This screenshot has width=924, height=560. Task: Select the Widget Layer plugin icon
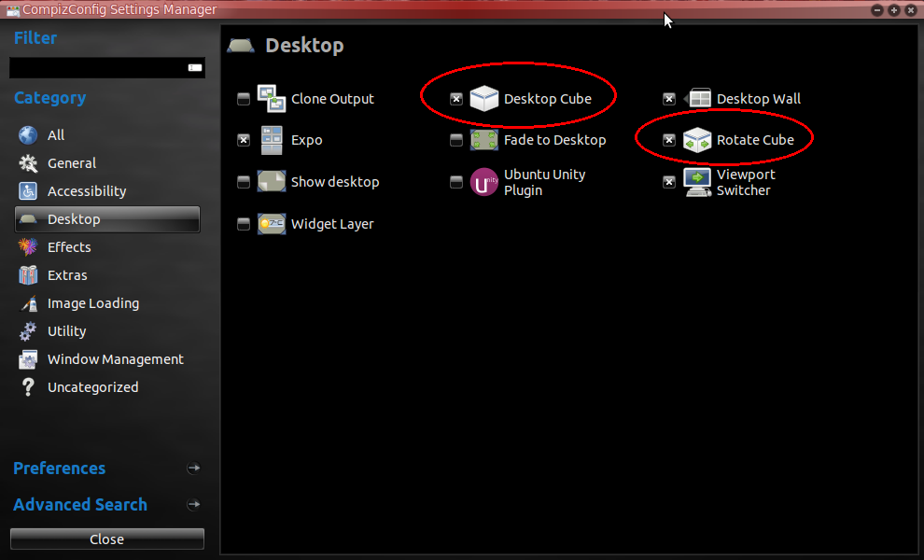(x=271, y=223)
